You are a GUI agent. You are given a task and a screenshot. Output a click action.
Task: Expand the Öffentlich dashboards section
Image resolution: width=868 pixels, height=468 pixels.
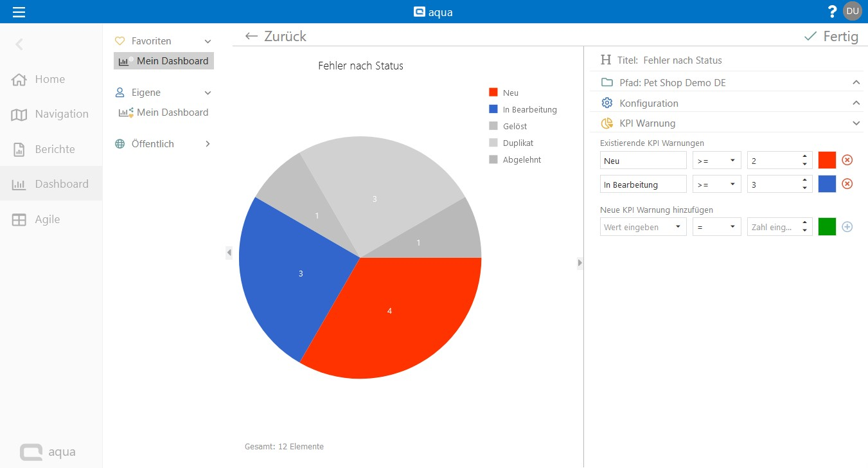tap(208, 144)
